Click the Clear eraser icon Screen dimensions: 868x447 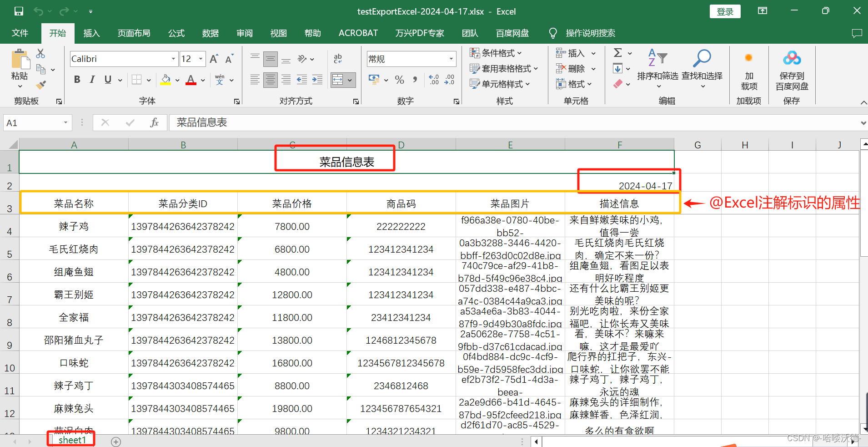(618, 84)
